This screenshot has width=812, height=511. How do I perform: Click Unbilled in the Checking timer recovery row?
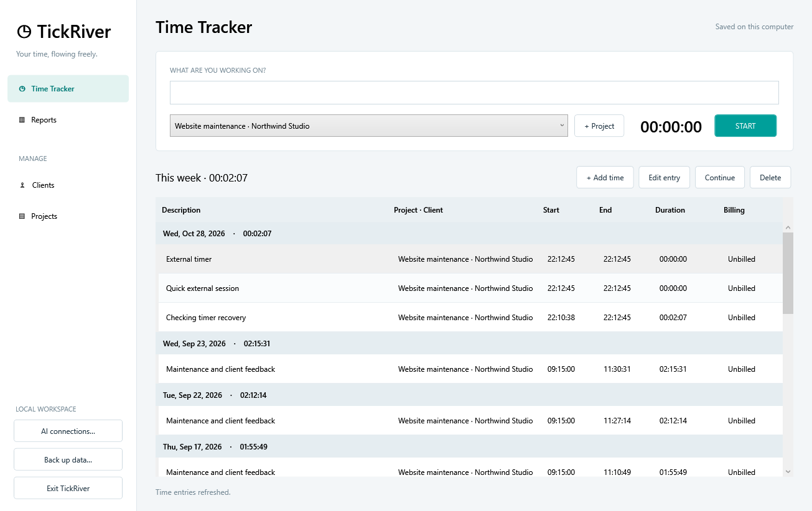742,318
